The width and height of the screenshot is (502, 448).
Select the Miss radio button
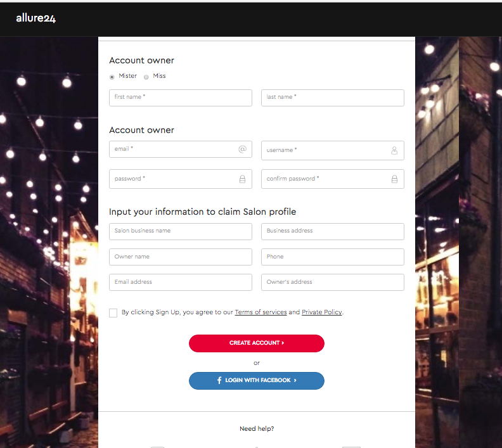(x=146, y=77)
